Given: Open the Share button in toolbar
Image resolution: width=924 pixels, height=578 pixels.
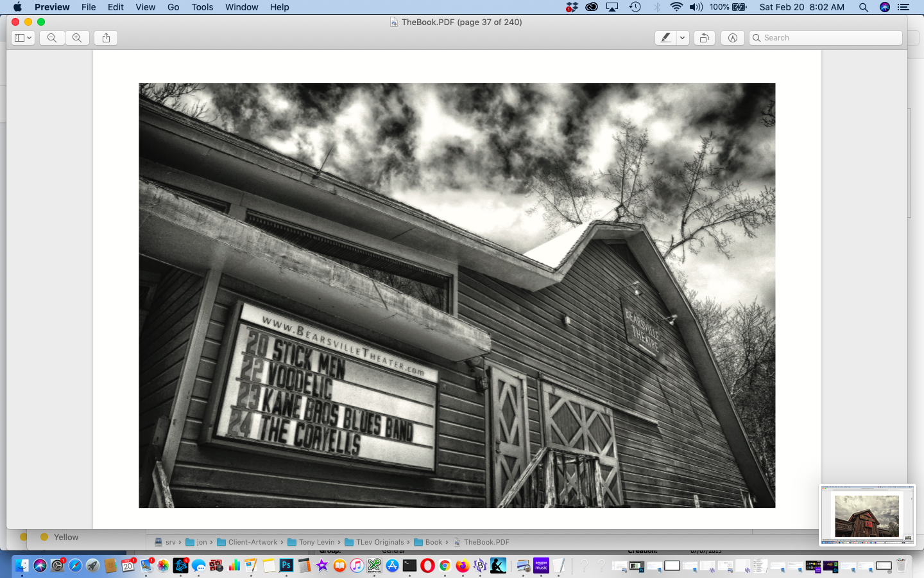Looking at the screenshot, I should [107, 38].
